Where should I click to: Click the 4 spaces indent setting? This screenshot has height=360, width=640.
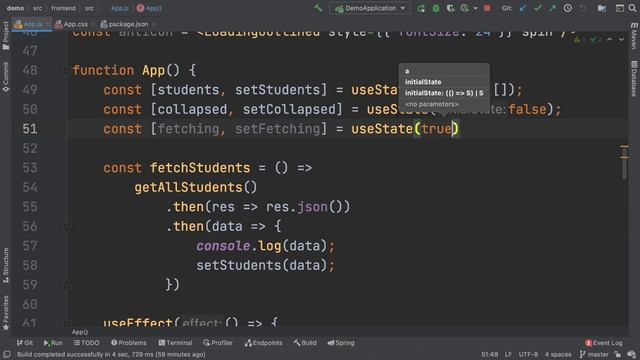pyautogui.click(x=558, y=354)
